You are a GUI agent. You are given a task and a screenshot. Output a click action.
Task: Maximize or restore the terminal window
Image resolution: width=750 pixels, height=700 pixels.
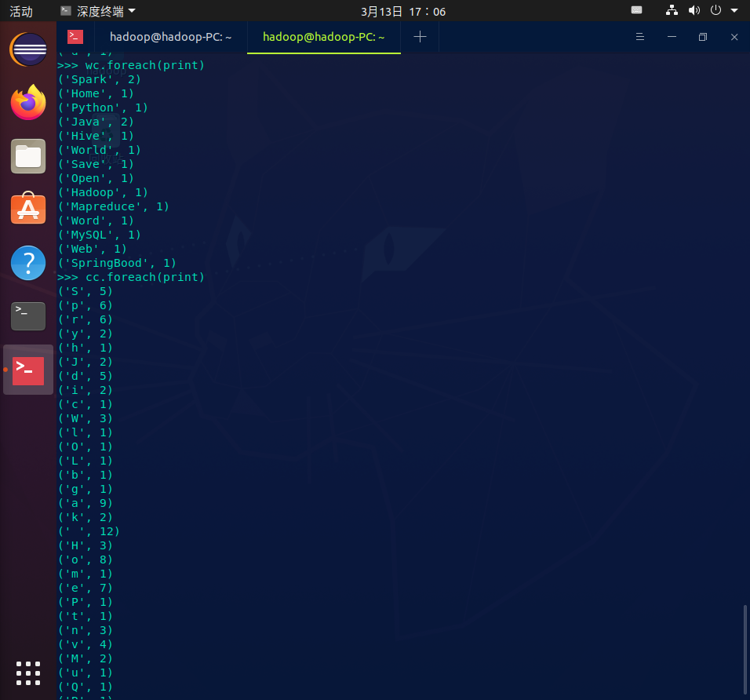703,37
